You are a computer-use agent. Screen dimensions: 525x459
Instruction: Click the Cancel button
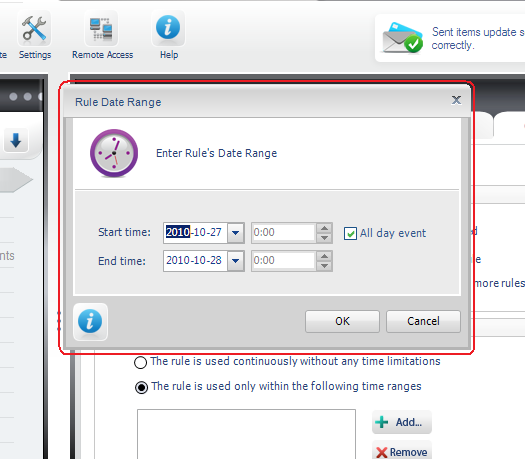(423, 321)
